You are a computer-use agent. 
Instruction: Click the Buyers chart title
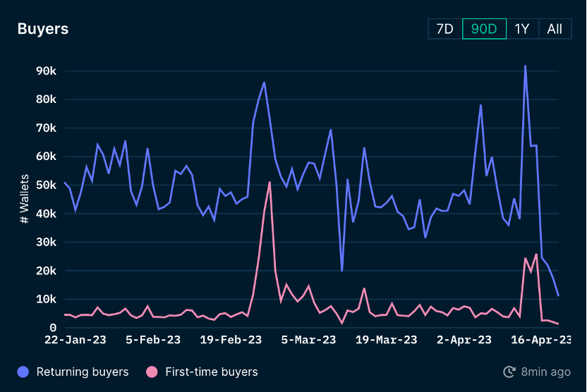pos(42,29)
